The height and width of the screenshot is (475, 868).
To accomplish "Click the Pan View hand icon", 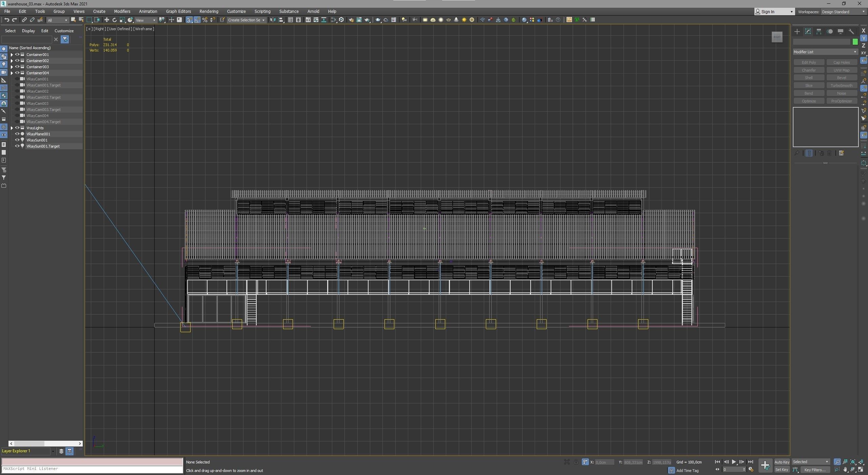I will pyautogui.click(x=845, y=470).
